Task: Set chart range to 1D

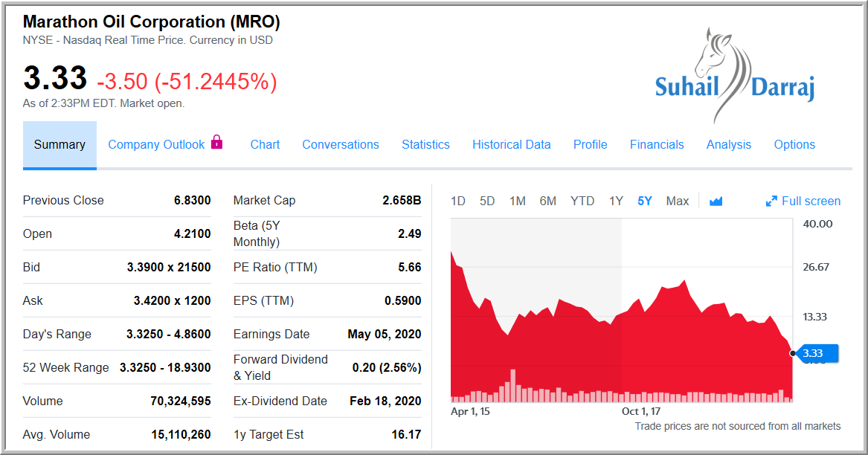Action: [x=458, y=201]
